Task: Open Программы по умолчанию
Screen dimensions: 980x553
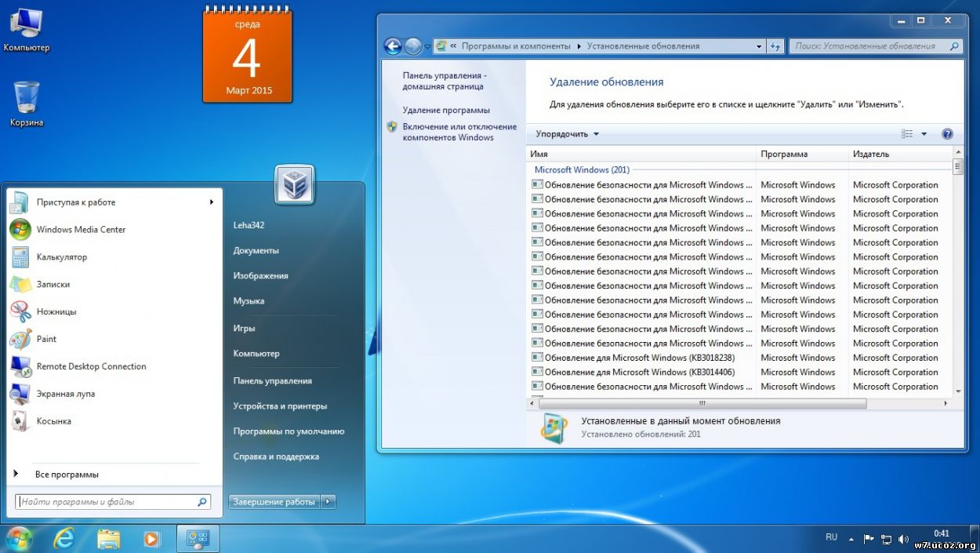Action: pos(289,431)
